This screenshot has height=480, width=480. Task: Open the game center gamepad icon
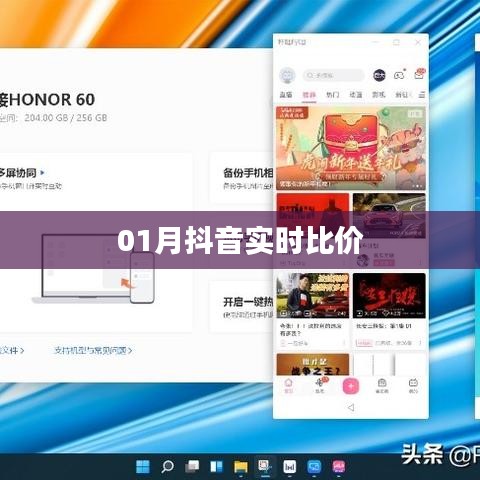[x=399, y=75]
